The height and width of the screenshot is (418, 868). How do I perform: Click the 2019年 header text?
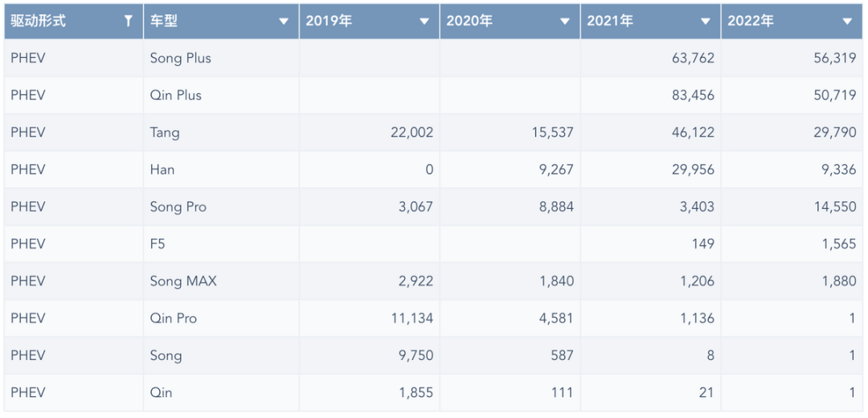coord(329,21)
